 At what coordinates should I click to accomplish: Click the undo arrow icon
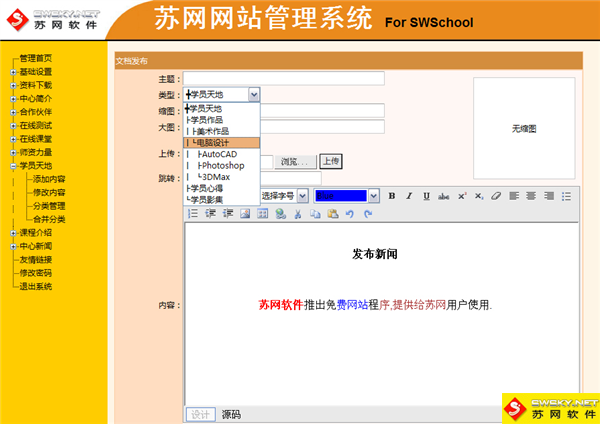click(x=349, y=214)
